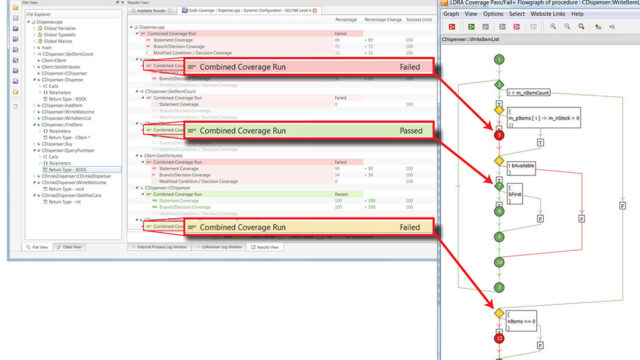Select the Results View bottom tab
Screen dimensions: 640x360
pos(265,247)
